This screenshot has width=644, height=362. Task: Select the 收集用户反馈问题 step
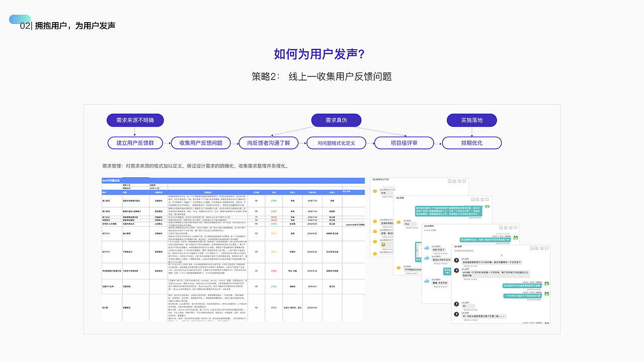(x=200, y=143)
